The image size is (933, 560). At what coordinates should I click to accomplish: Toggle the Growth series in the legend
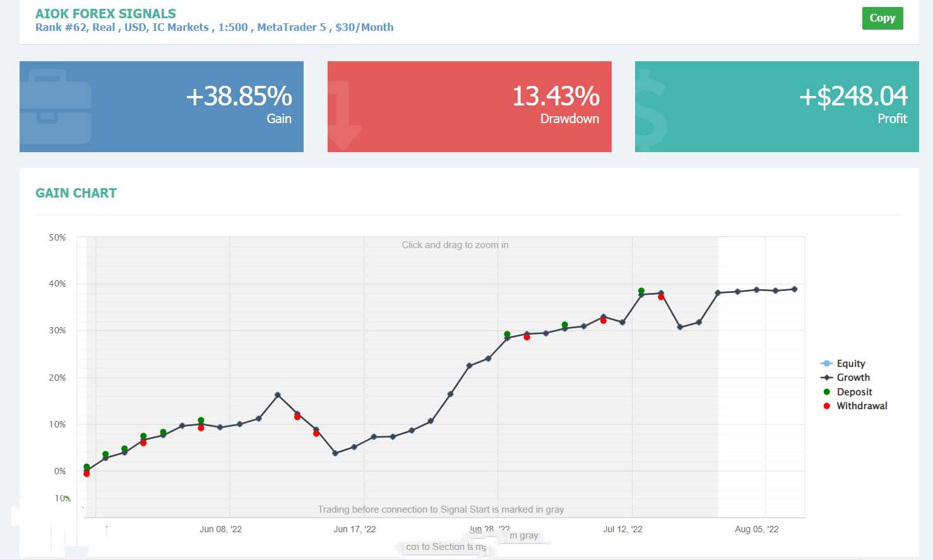[x=845, y=378]
